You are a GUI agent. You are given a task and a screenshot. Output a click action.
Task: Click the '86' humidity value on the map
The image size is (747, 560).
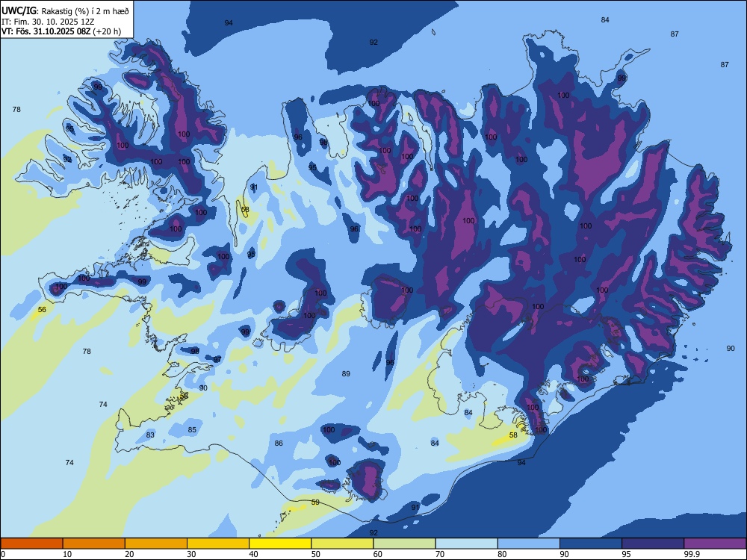pyautogui.click(x=279, y=444)
